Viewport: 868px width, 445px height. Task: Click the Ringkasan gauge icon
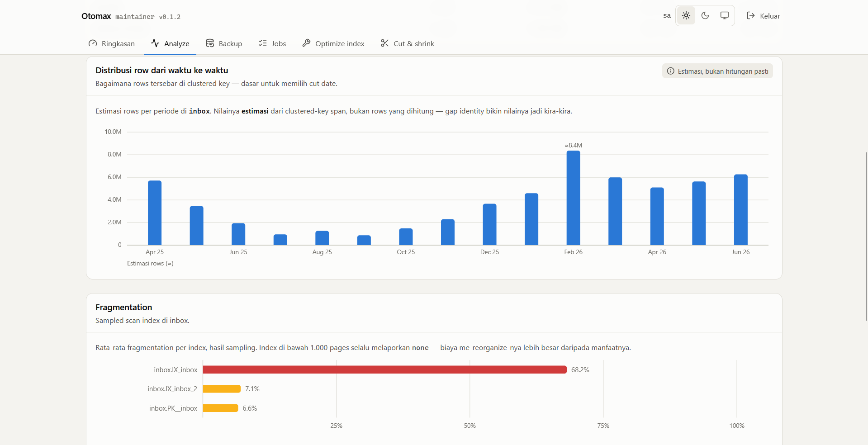pos(93,43)
